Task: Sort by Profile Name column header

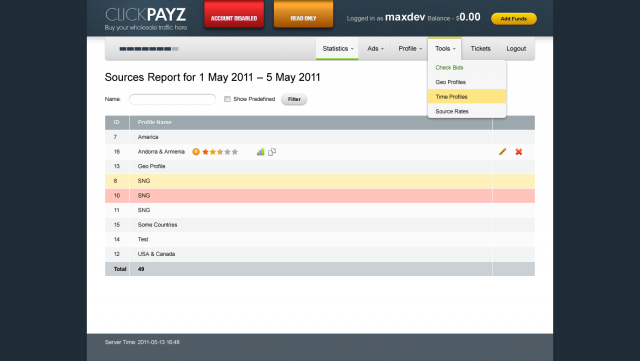Action: pos(154,123)
